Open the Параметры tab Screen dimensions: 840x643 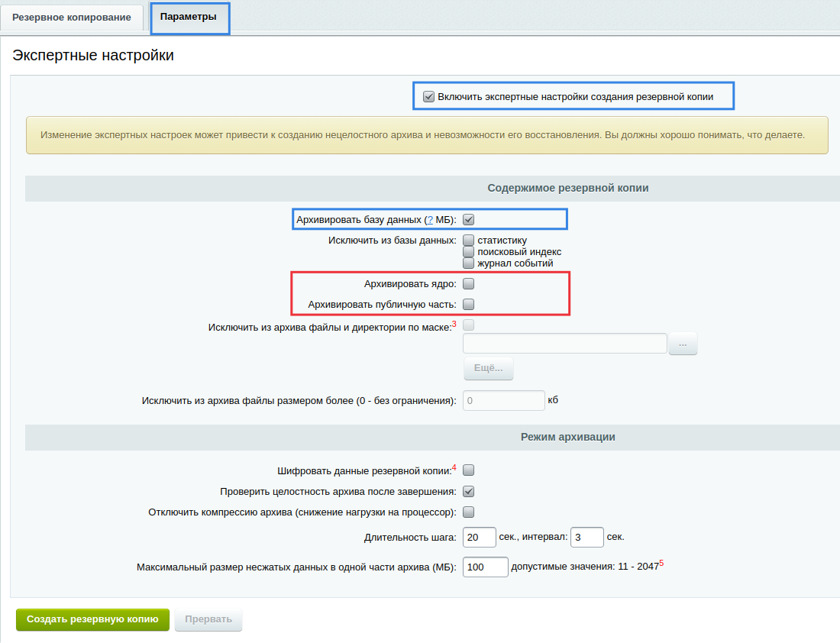click(x=189, y=17)
